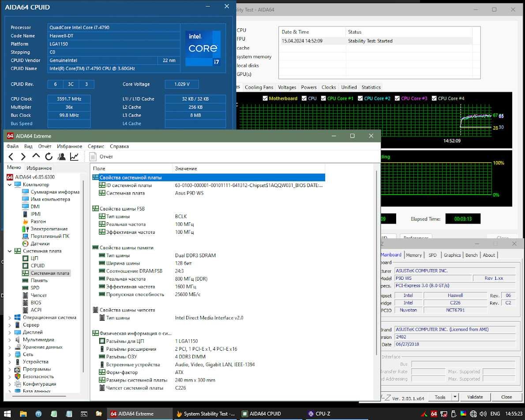The width and height of the screenshot is (525, 420).
Task: Select the BIOS tree item
Action: [x=36, y=303]
